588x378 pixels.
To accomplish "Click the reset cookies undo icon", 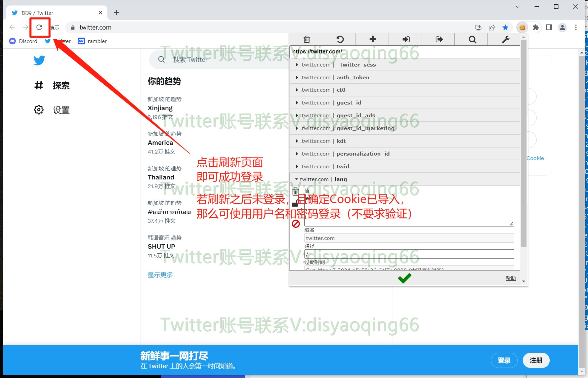I will pyautogui.click(x=340, y=39).
